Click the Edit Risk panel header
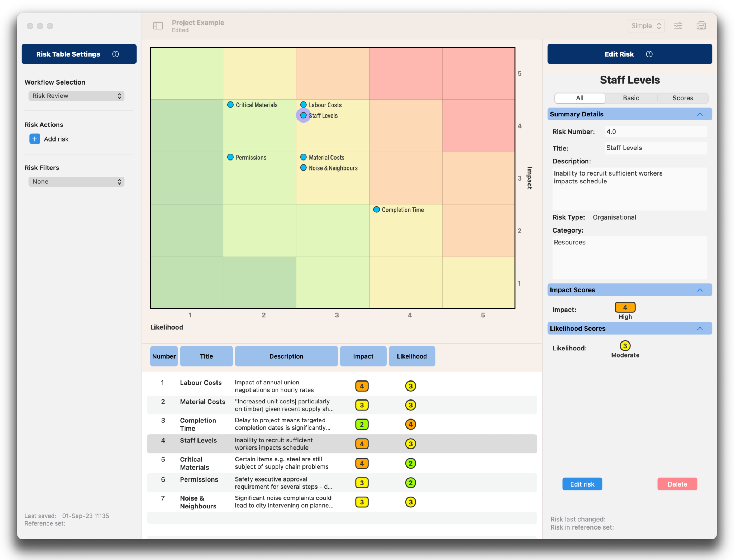 click(630, 54)
